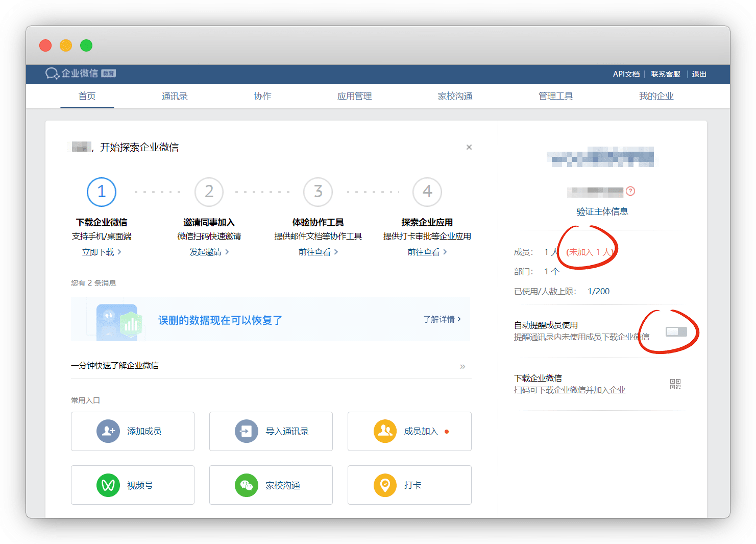Click the 导入通讯录 import contacts icon

click(x=247, y=431)
